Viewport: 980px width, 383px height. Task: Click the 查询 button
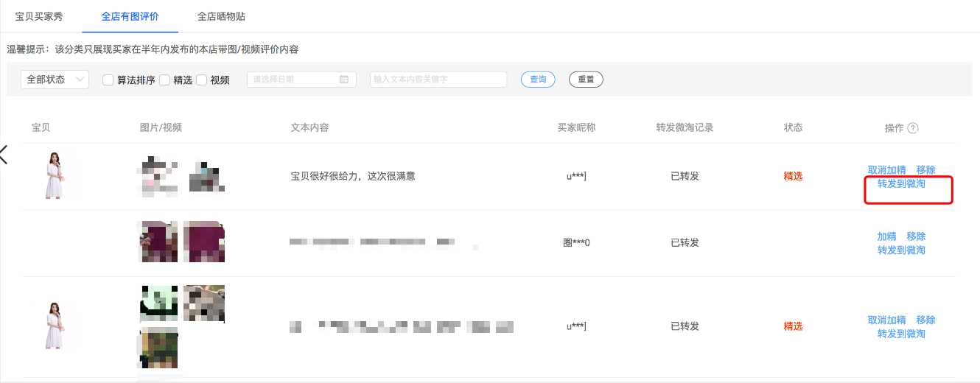coord(538,80)
